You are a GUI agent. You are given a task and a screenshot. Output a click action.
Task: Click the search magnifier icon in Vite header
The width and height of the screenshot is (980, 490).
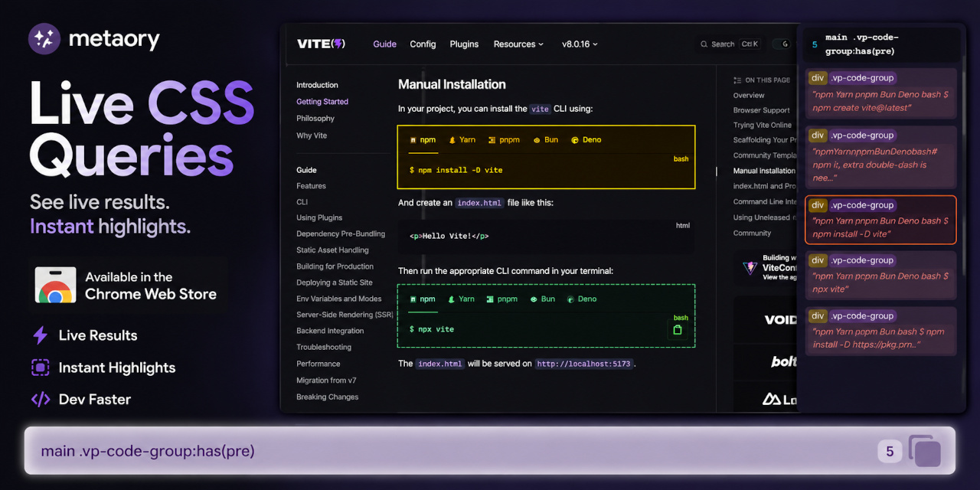click(x=704, y=44)
